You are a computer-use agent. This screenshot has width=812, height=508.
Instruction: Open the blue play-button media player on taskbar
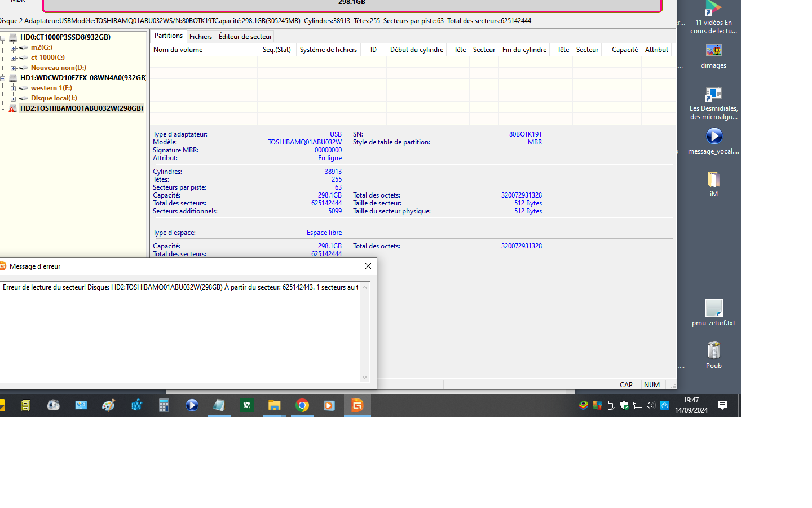point(192,405)
